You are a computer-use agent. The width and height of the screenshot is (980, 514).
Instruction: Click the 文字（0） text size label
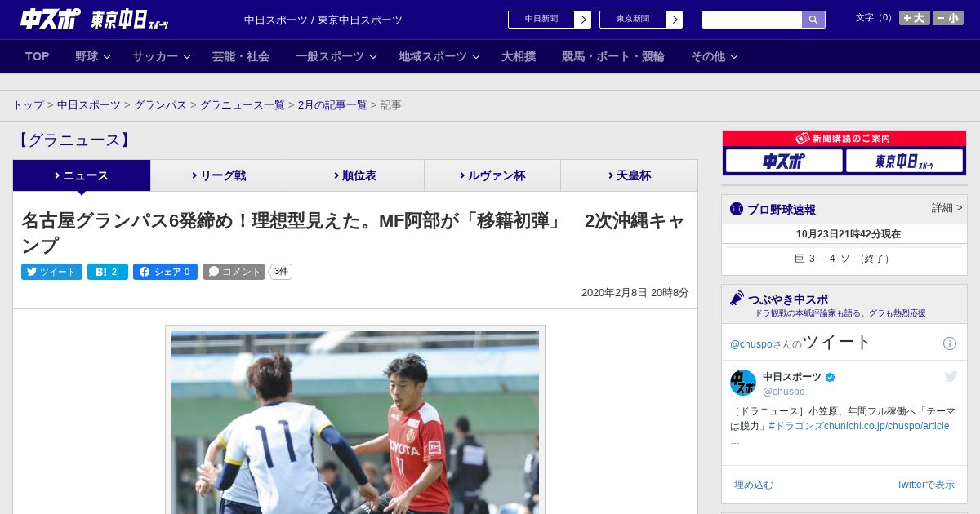click(x=875, y=18)
